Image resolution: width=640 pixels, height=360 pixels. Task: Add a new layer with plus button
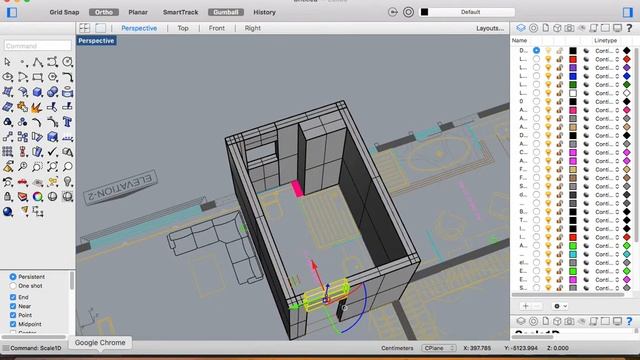click(x=525, y=306)
